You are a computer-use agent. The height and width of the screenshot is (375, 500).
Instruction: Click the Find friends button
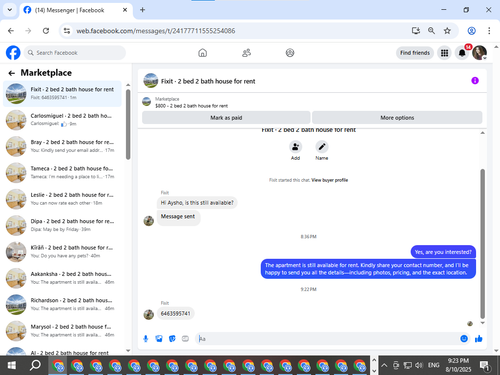tap(415, 53)
